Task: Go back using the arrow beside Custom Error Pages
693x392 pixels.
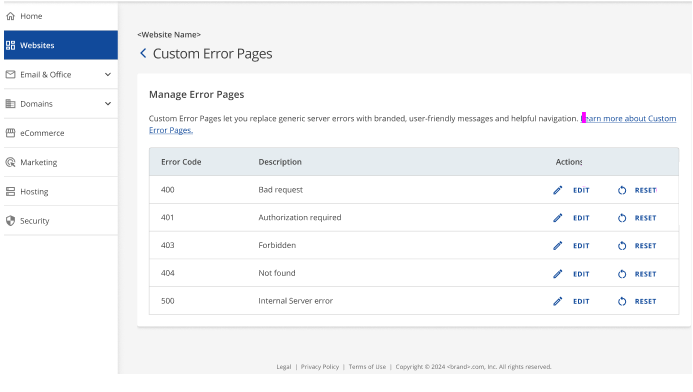Action: click(143, 53)
